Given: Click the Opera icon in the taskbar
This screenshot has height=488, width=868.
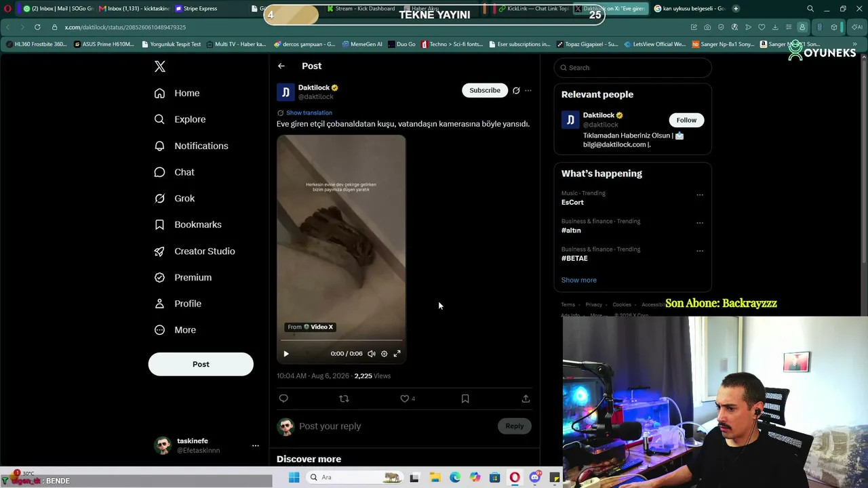Looking at the screenshot, I should pyautogui.click(x=515, y=477).
